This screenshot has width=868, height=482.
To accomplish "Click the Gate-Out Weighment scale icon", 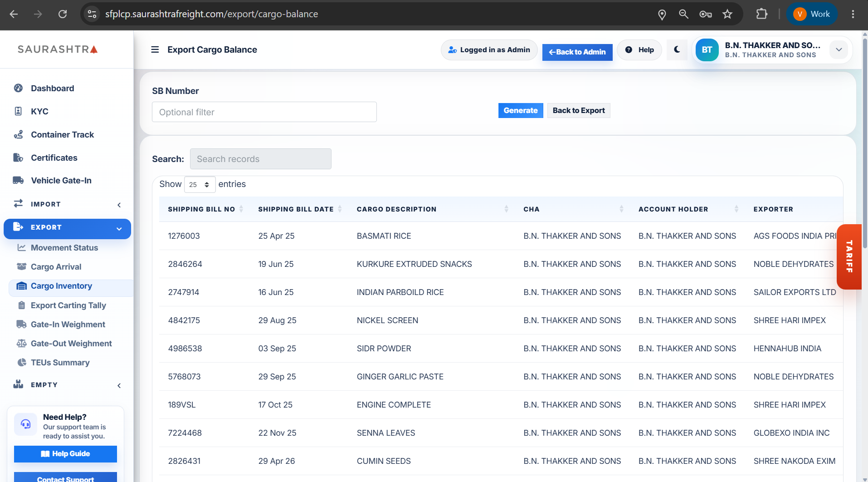I will 21,343.
